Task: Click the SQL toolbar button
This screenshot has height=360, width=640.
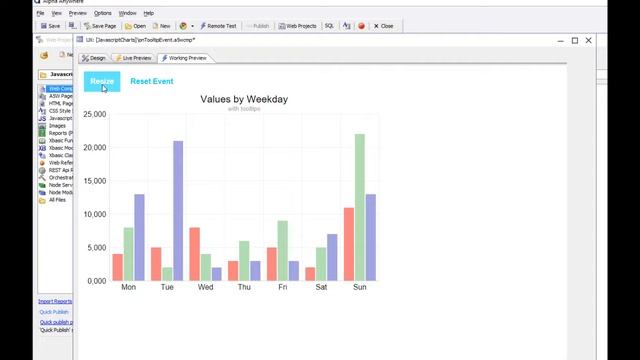Action: [329, 26]
